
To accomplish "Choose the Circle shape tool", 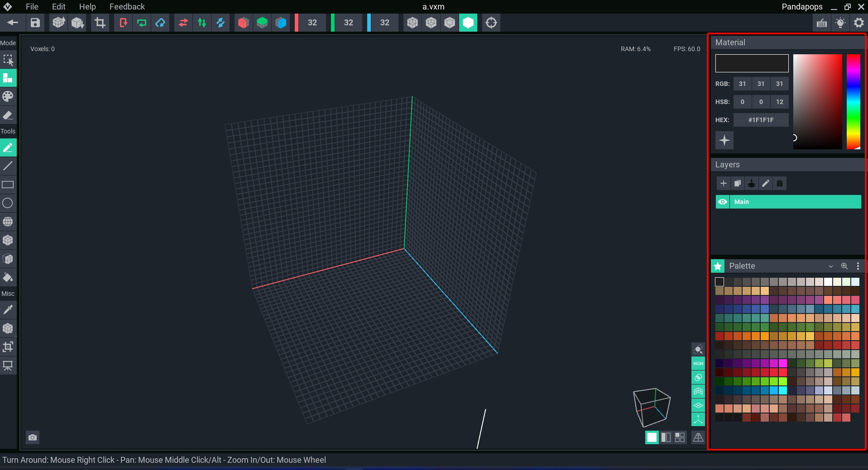I will point(8,203).
